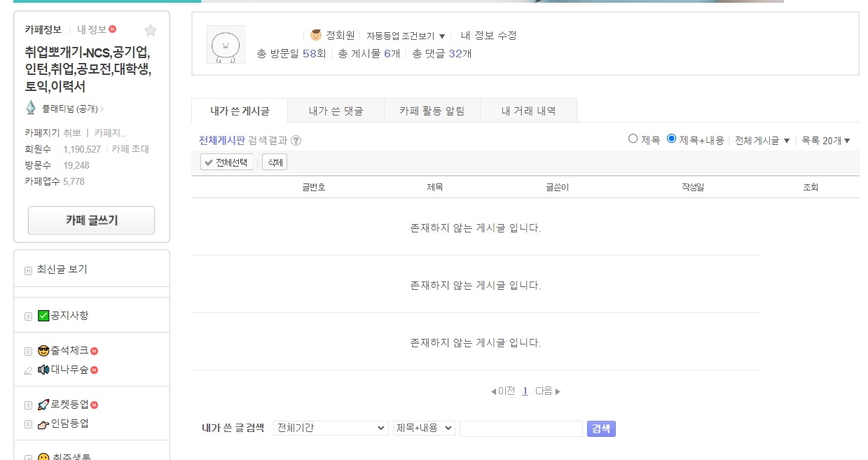Select the 제목 search scope radio button

click(633, 140)
